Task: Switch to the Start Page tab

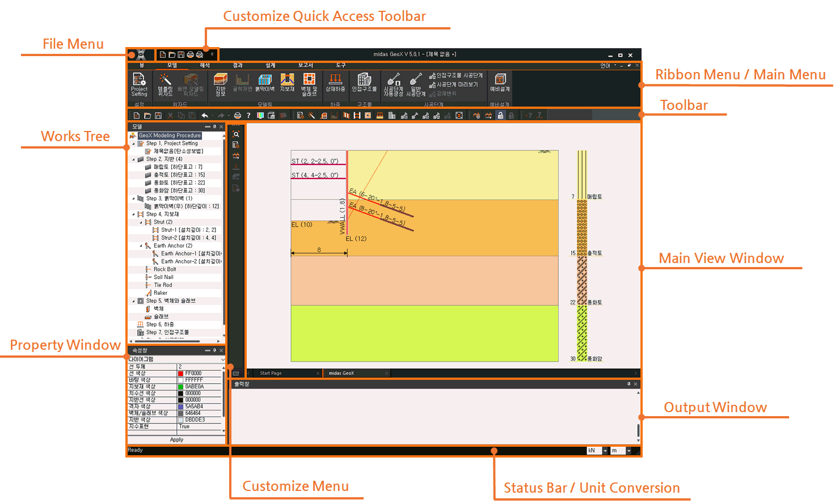Action: [271, 374]
